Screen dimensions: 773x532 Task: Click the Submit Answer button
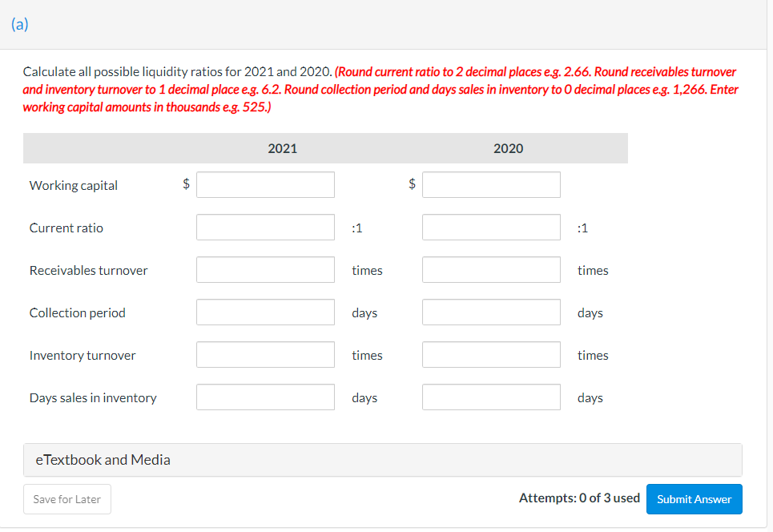tap(694, 498)
